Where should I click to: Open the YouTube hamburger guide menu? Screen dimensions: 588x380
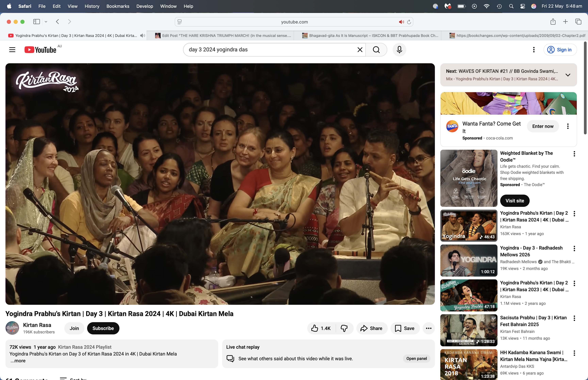[x=12, y=50]
